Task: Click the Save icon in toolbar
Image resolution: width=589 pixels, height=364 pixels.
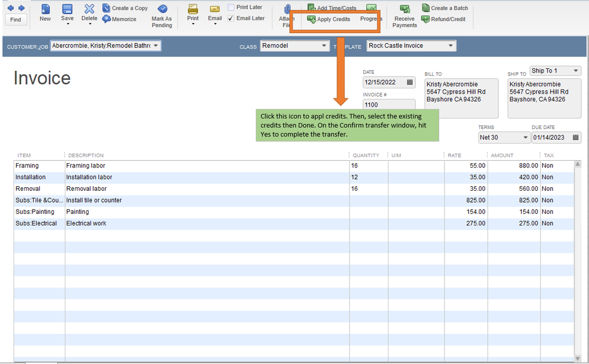Action: [67, 9]
